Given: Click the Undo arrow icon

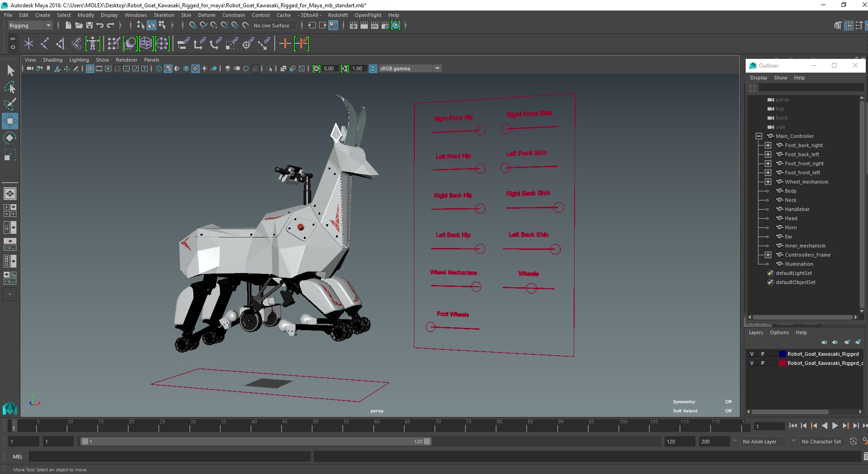Looking at the screenshot, I should pos(100,26).
